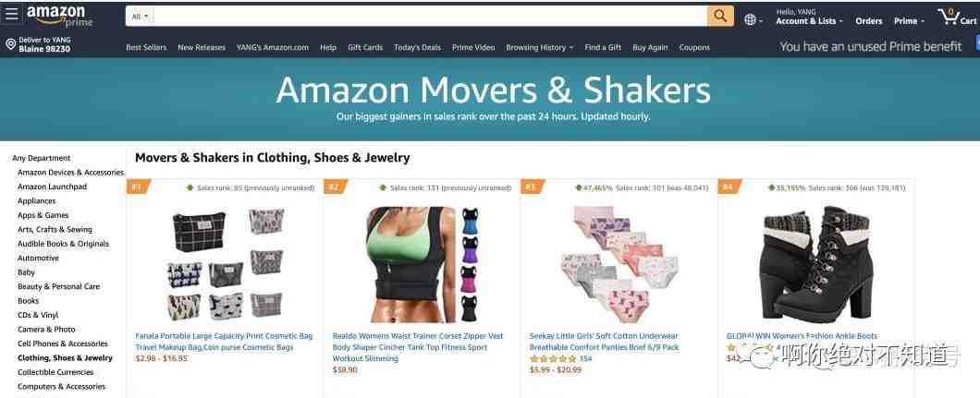Click the #1 rank badge
The width and height of the screenshot is (980, 398).
pyautogui.click(x=138, y=187)
